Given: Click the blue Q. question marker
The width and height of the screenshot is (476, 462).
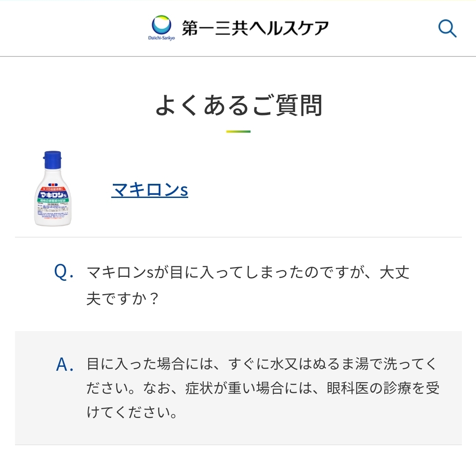Looking at the screenshot, I should 63,272.
